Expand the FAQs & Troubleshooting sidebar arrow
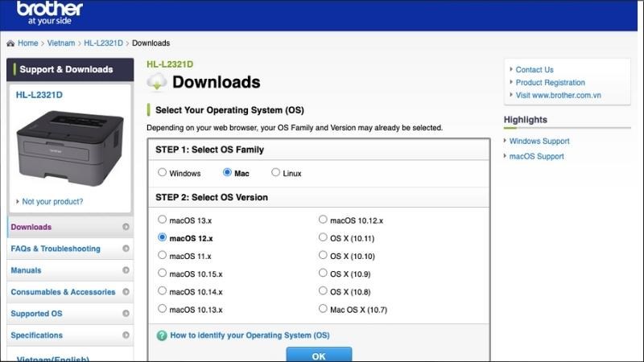 point(126,249)
